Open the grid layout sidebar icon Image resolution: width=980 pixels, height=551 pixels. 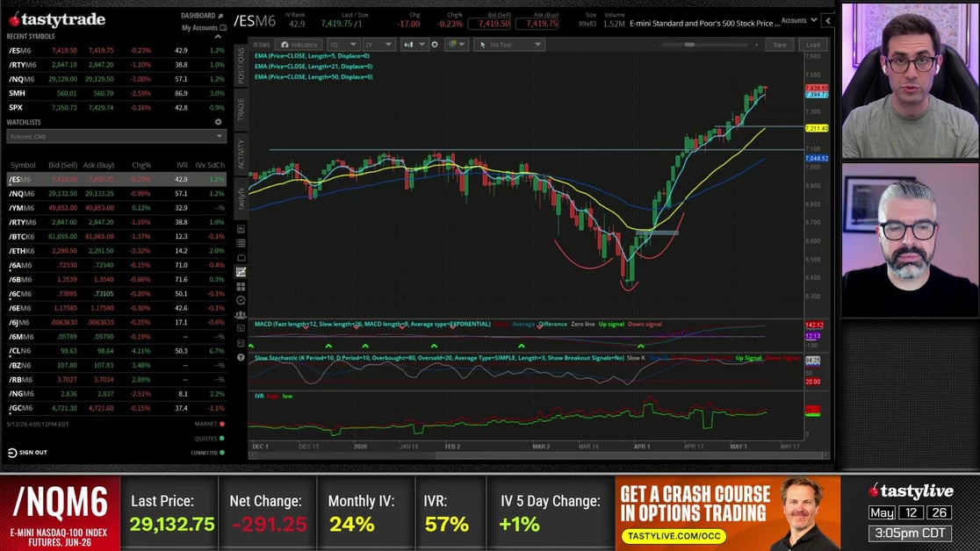[241, 286]
